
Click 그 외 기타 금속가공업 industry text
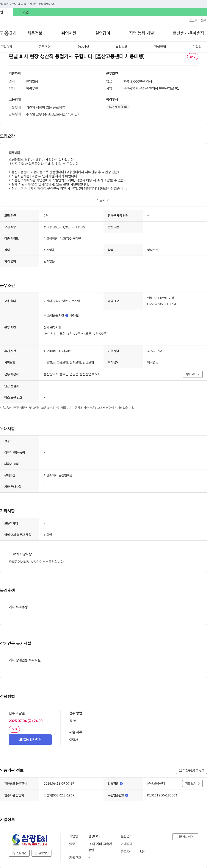click(x=100, y=847)
